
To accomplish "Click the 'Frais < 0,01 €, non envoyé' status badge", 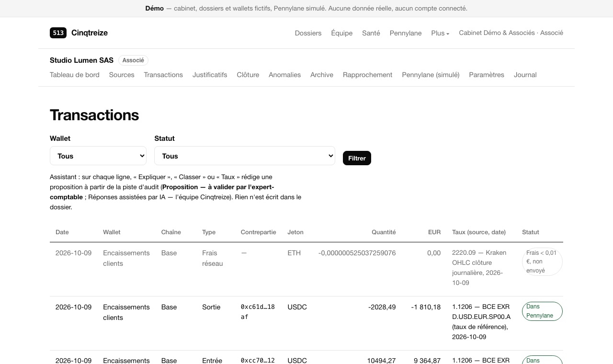I will (x=542, y=262).
